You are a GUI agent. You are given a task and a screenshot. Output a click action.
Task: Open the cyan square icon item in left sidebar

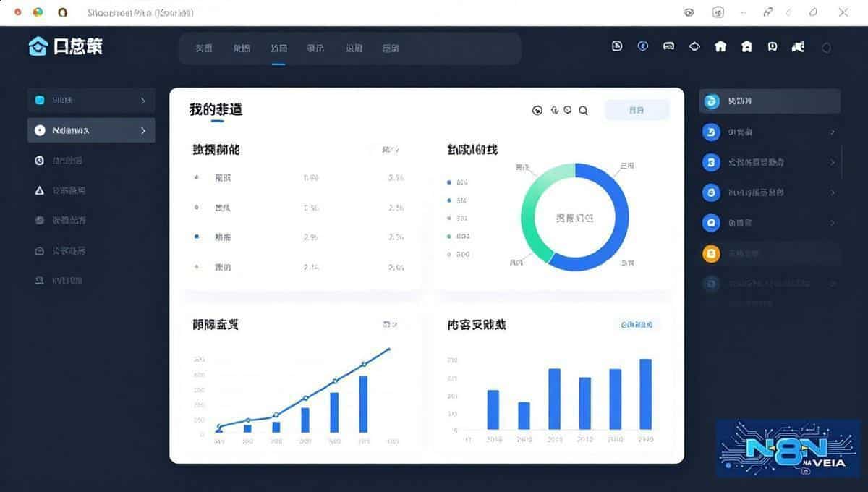pos(91,101)
